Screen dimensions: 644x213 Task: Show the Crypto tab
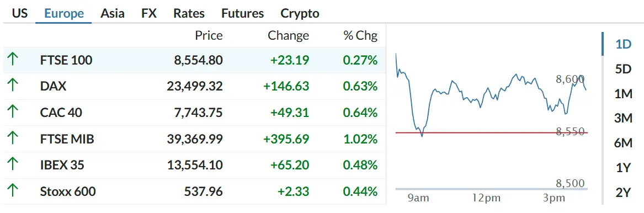pyautogui.click(x=300, y=13)
